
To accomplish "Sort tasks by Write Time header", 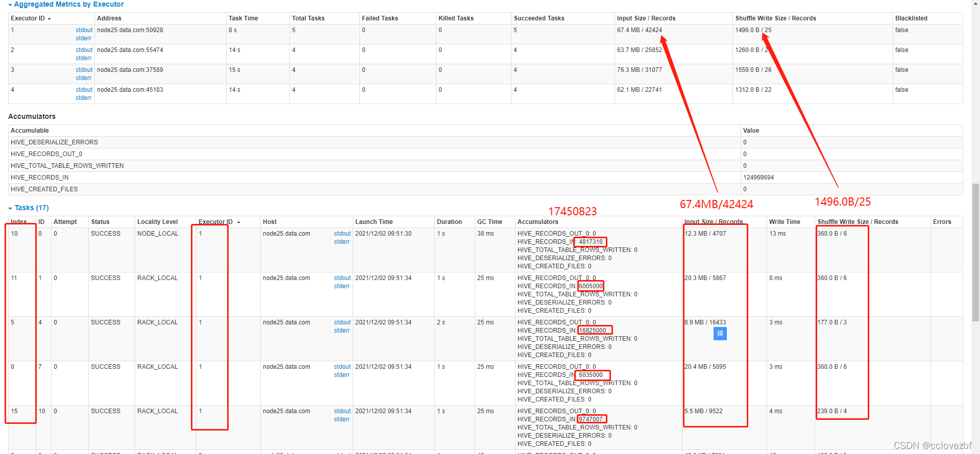I will pyautogui.click(x=785, y=222).
